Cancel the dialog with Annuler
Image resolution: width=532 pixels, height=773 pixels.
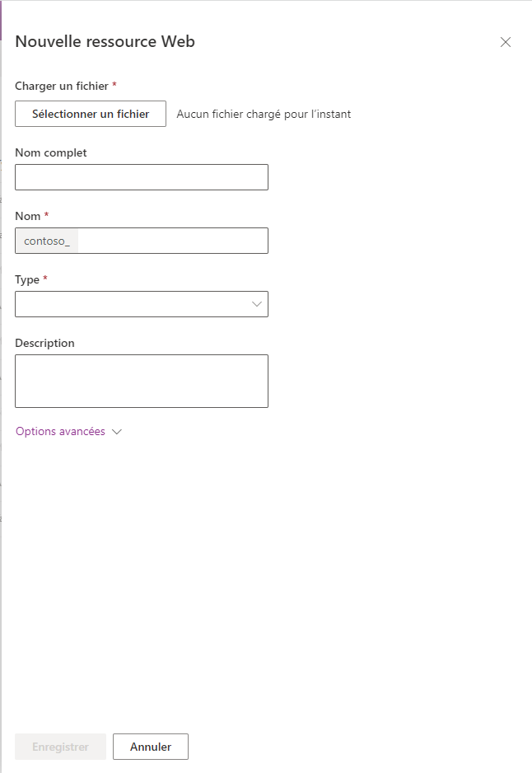click(x=150, y=747)
